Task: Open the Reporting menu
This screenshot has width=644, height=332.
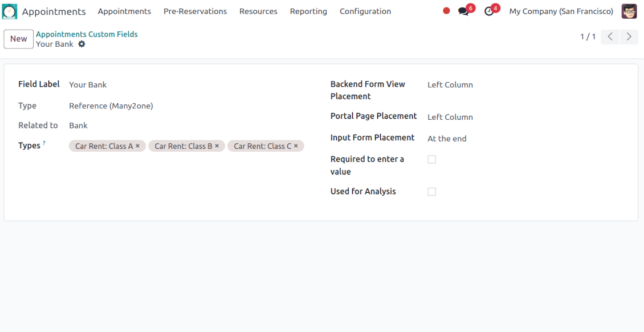Action: [308, 11]
